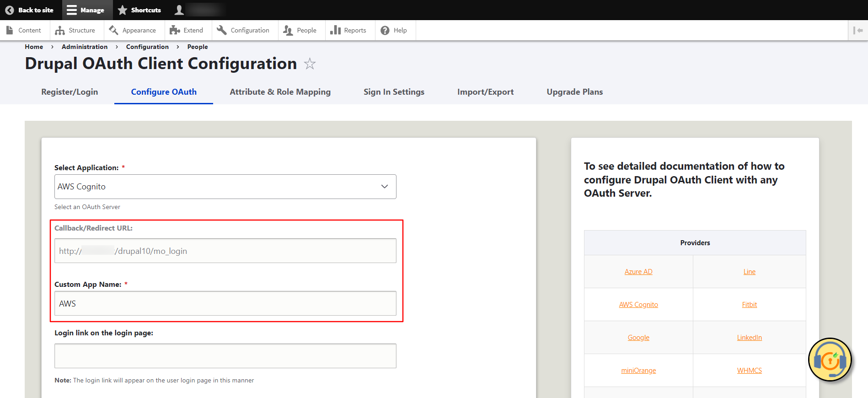The image size is (868, 398).
Task: Open the Azure AD provider guide
Action: pyautogui.click(x=638, y=272)
